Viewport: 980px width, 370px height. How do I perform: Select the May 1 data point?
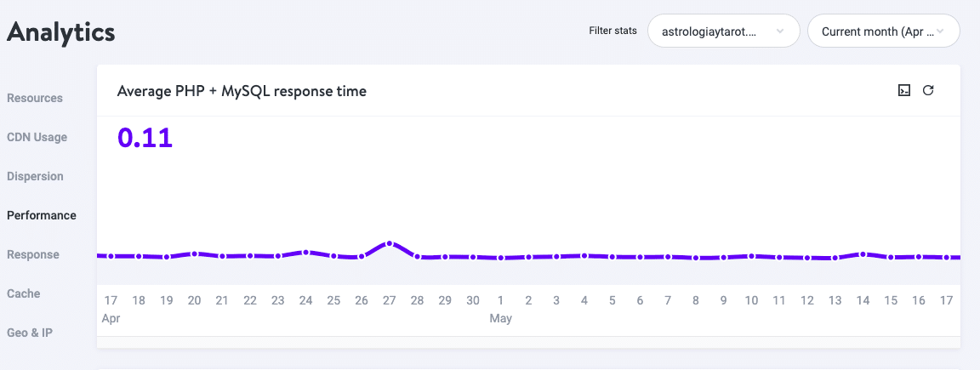tap(501, 257)
